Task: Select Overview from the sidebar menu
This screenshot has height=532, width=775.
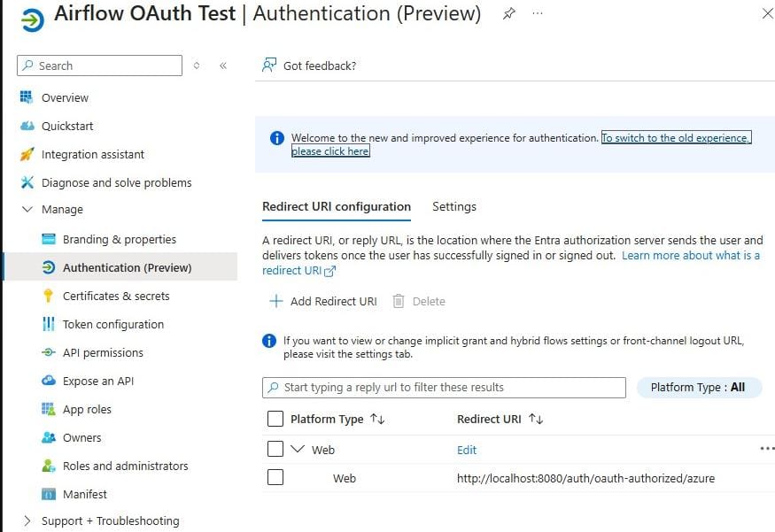Action: (x=65, y=97)
